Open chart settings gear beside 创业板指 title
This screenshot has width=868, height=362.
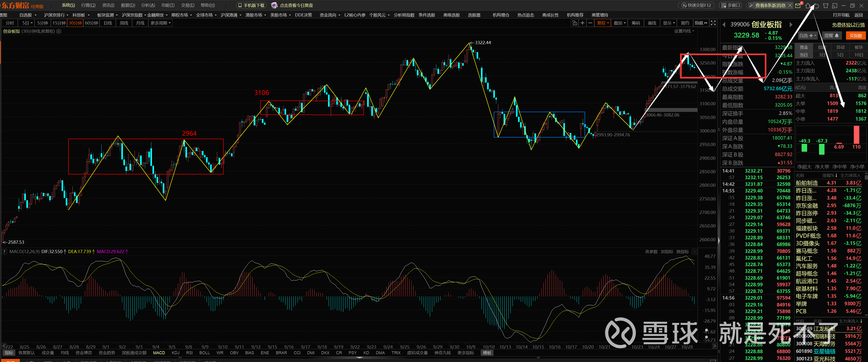coord(59,31)
